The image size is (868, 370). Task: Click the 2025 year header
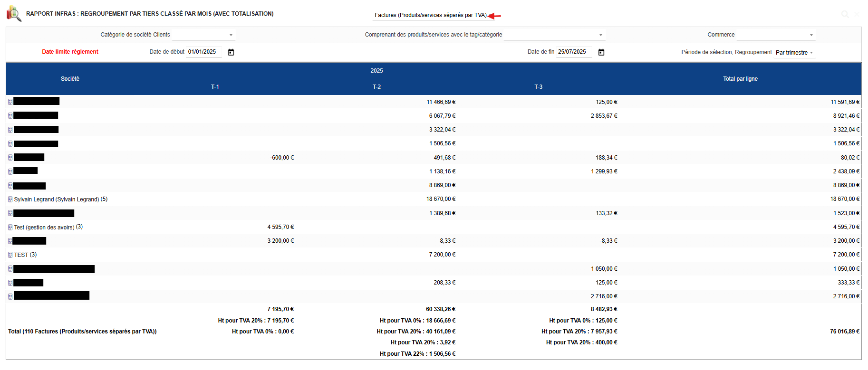tap(376, 71)
